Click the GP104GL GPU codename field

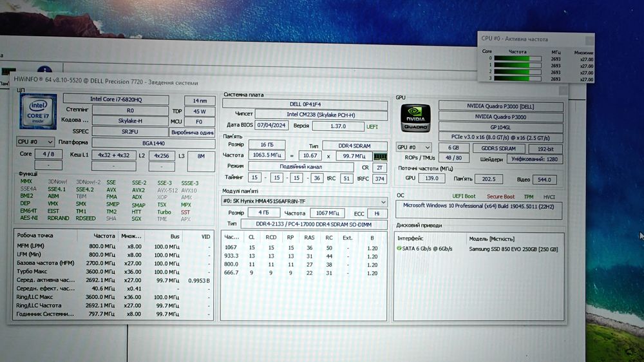click(500, 128)
